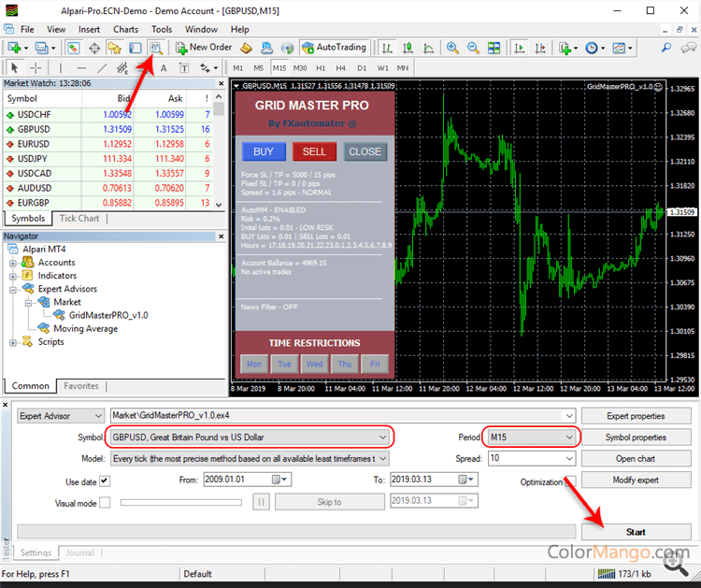
Task: Toggle Chart Shift icon
Action: point(540,48)
